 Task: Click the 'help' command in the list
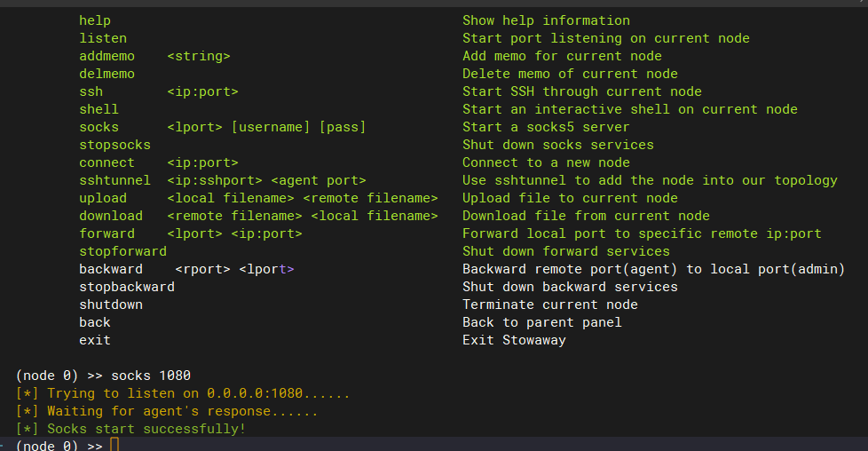tap(95, 20)
